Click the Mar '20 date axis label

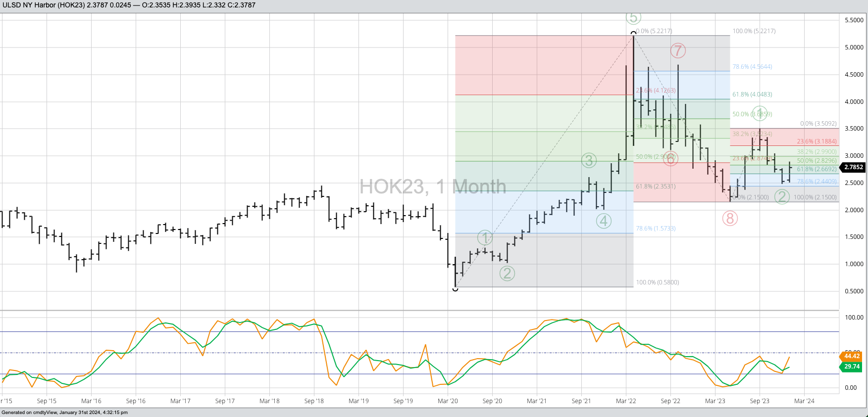click(x=448, y=401)
